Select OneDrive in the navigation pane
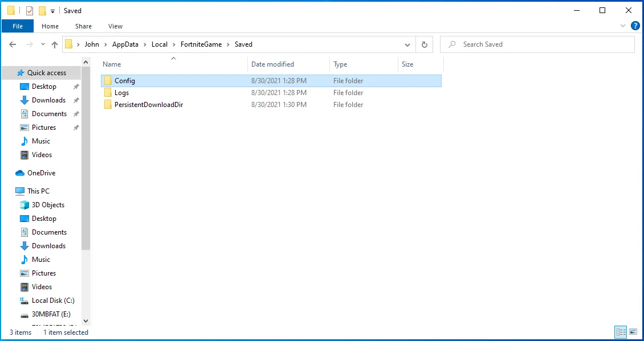The height and width of the screenshot is (341, 644). pyautogui.click(x=41, y=173)
